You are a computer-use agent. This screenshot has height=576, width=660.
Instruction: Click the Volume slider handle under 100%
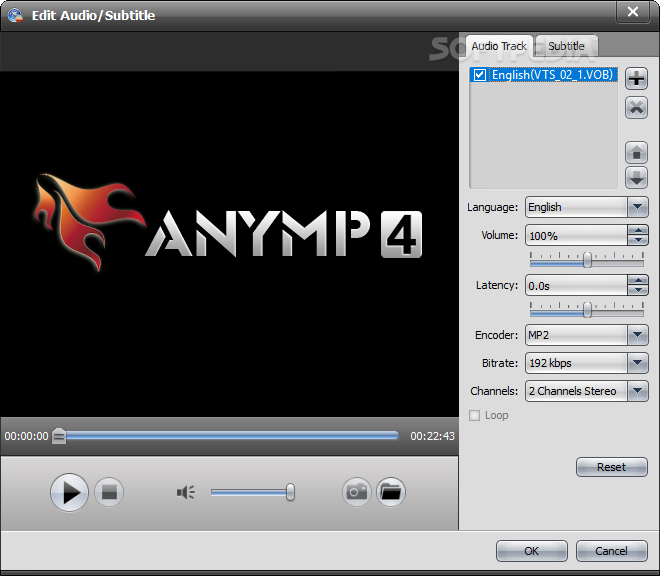point(588,260)
